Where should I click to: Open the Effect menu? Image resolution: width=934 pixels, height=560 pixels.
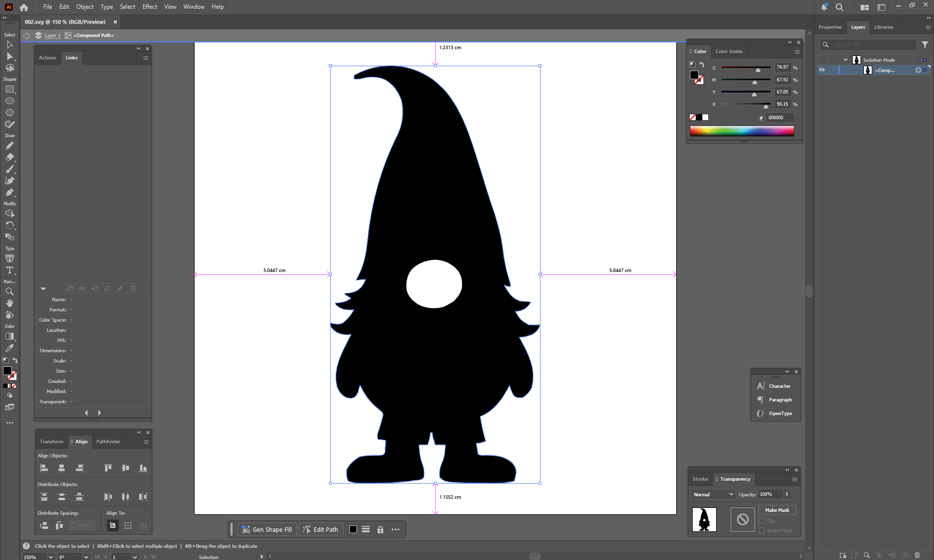149,7
